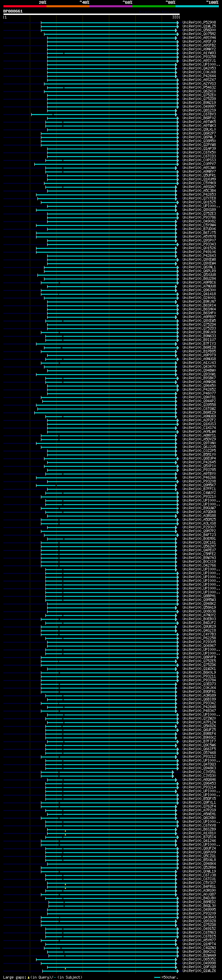The height and width of the screenshot is (980, 222).
Task: Click the UniRef100_Q9C161 label
Action: 199,543
